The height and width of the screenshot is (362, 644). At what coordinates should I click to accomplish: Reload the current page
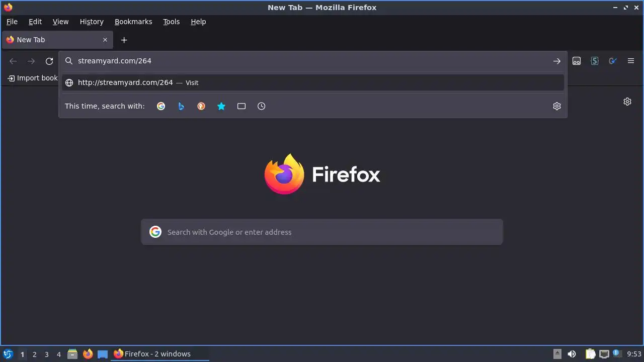49,61
